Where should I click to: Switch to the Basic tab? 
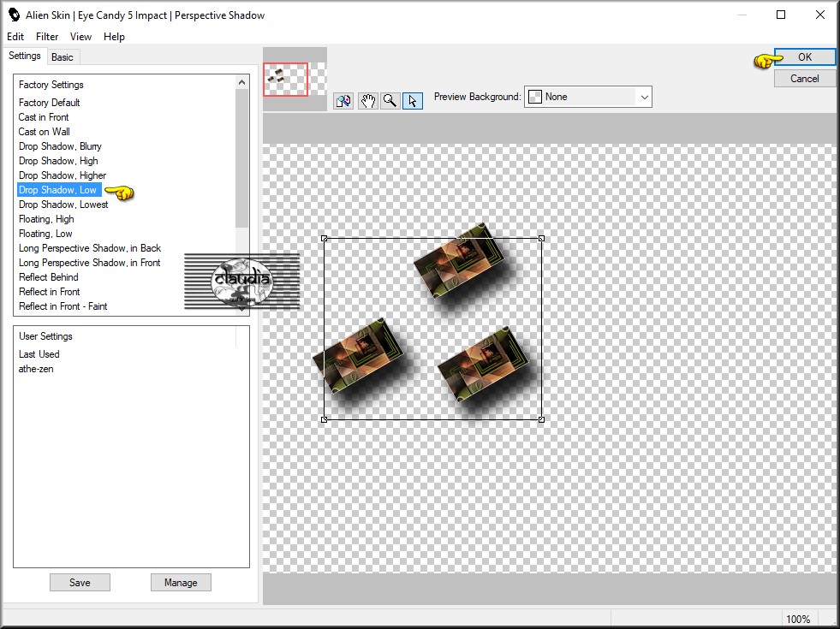[63, 57]
